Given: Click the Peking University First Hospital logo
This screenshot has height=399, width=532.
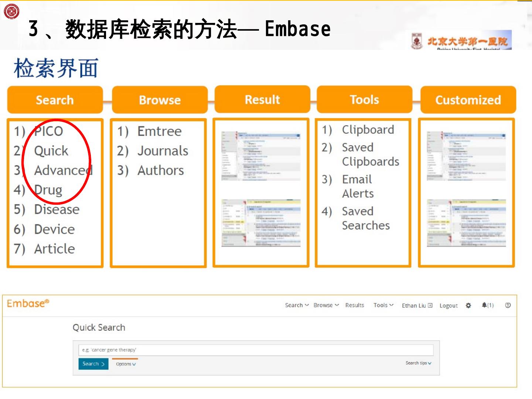Looking at the screenshot, I should pos(461,40).
